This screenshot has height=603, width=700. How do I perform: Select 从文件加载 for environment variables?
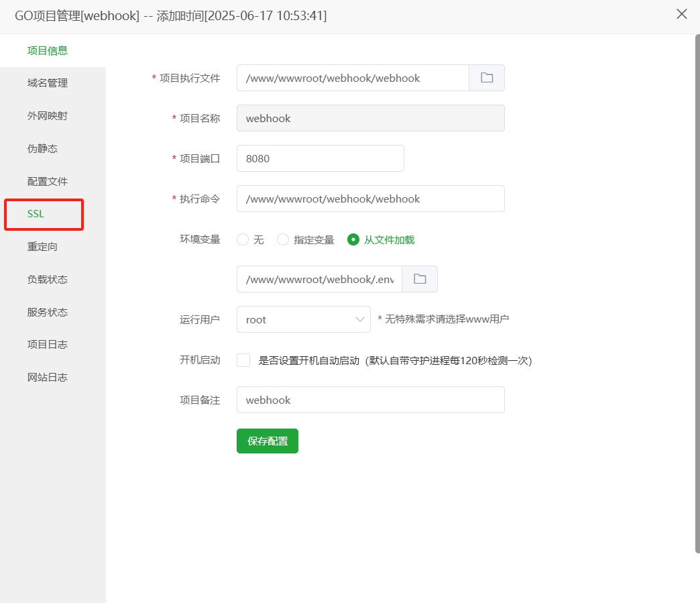tap(353, 239)
